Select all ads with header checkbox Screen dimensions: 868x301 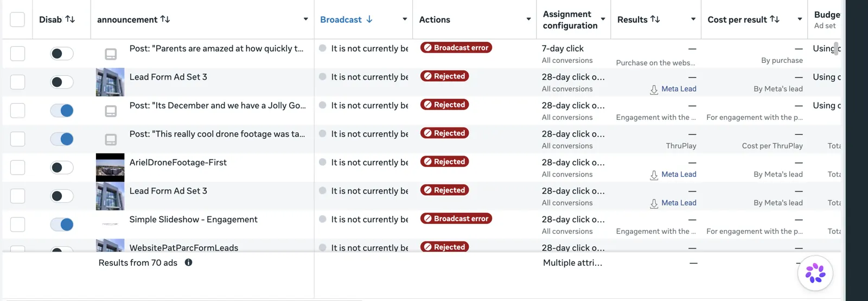pos(17,20)
